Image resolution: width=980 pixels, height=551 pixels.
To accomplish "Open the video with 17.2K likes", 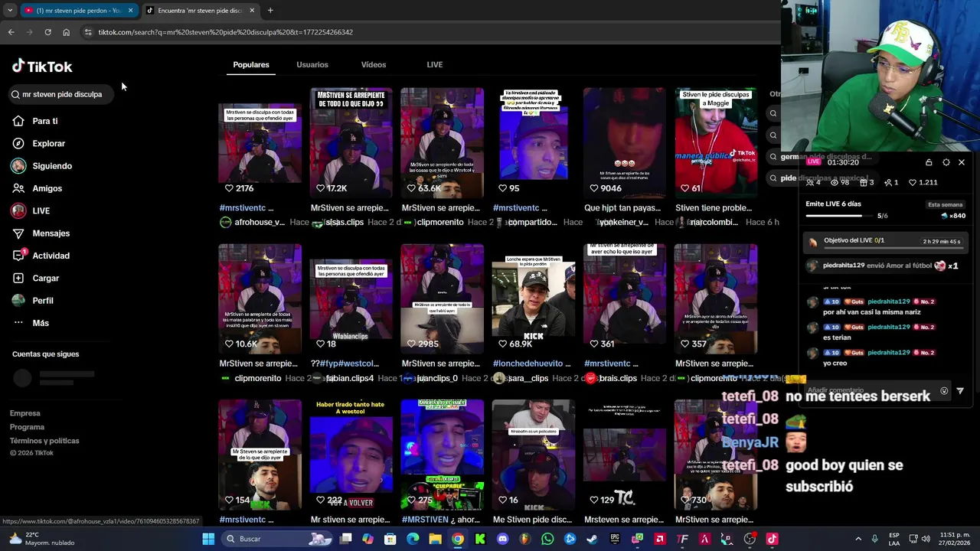I will pos(351,142).
